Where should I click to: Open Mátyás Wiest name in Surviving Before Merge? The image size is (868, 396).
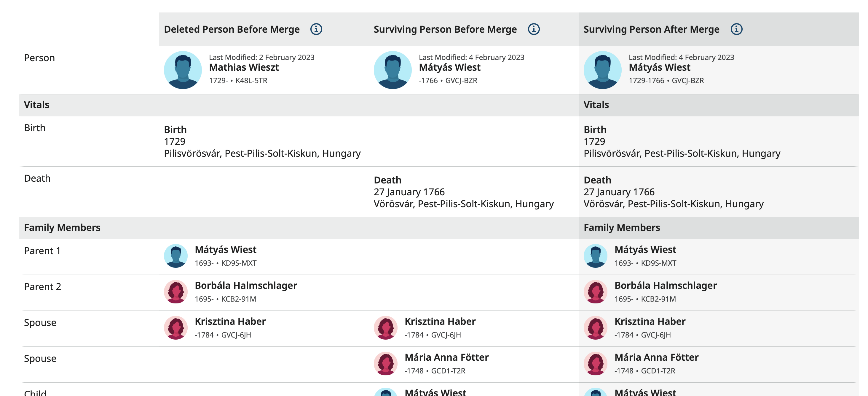pyautogui.click(x=449, y=67)
